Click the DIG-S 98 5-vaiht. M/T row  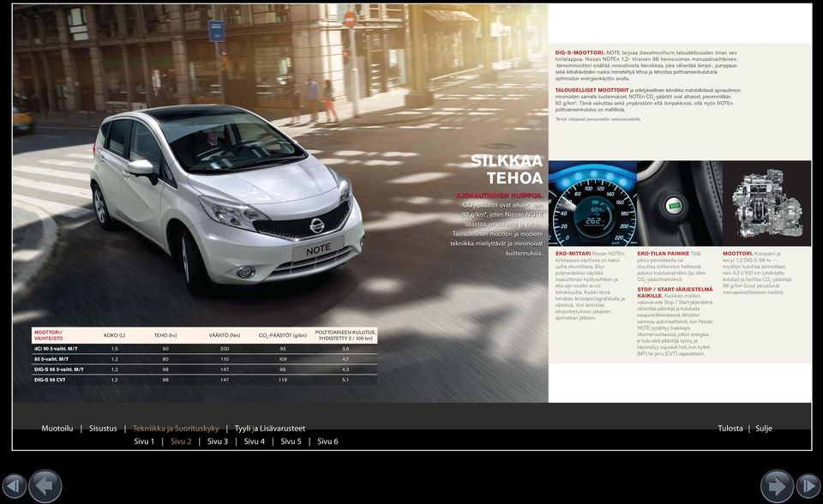204,369
